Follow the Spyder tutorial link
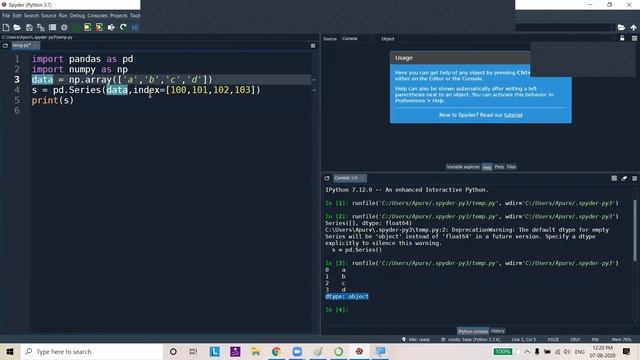 click(513, 115)
